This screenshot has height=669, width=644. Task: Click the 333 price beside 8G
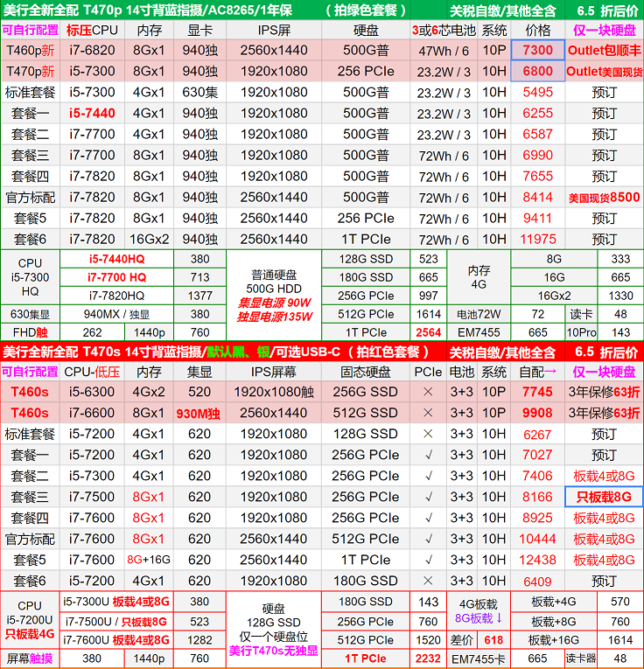tap(620, 259)
